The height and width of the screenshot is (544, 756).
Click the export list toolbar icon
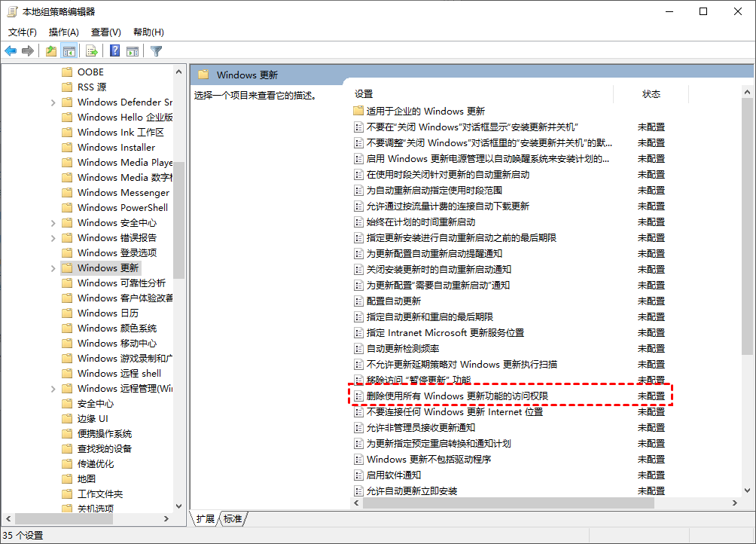click(92, 50)
